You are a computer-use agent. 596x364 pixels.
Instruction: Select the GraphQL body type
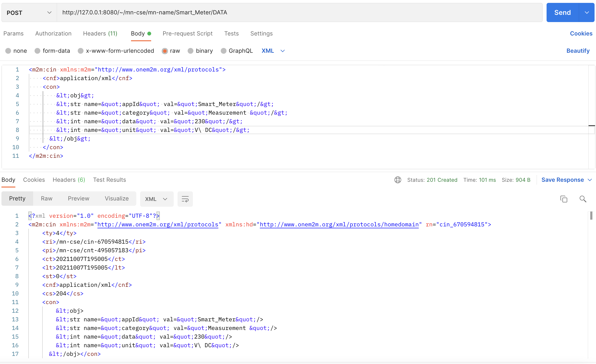pyautogui.click(x=237, y=51)
